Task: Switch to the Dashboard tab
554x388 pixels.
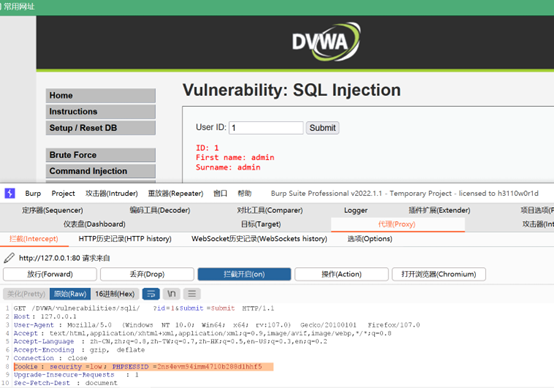Action: click(94, 224)
